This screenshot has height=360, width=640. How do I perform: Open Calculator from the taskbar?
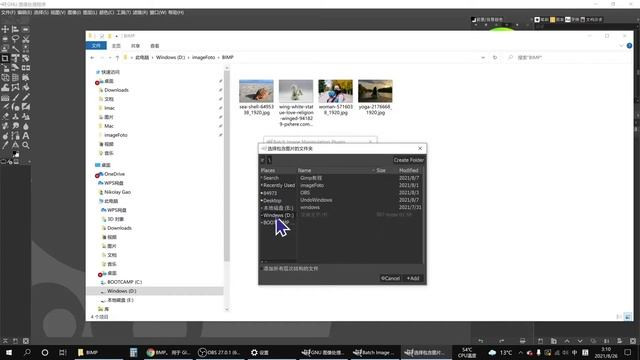click(x=133, y=352)
